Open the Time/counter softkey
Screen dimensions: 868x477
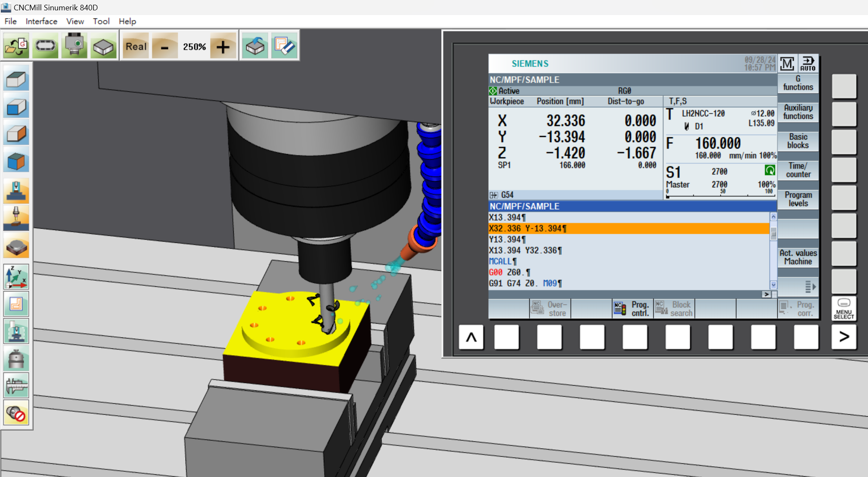point(798,170)
